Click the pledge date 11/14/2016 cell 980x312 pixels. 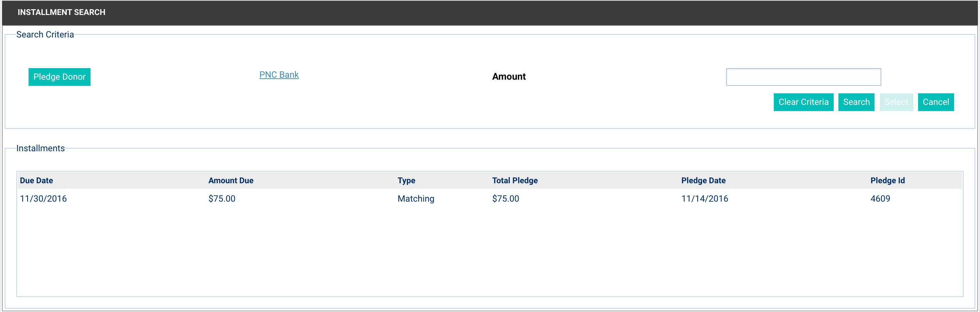click(x=705, y=199)
